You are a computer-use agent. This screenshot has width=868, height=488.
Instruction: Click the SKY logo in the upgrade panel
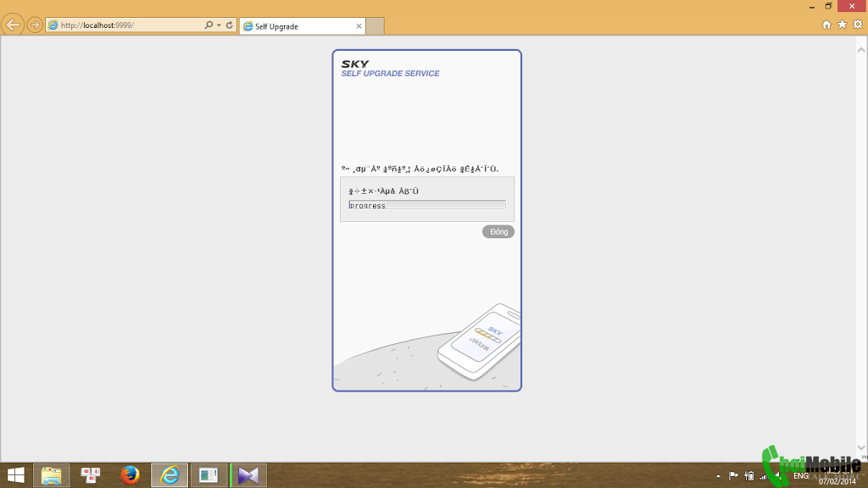(x=355, y=64)
